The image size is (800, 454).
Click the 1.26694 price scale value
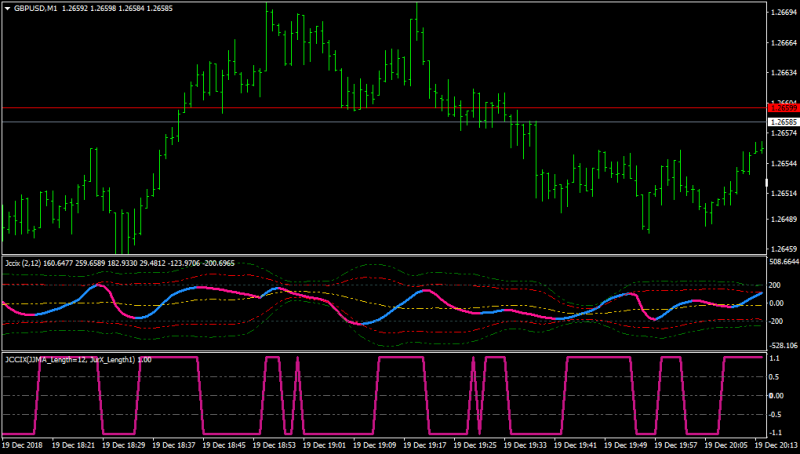(x=784, y=12)
